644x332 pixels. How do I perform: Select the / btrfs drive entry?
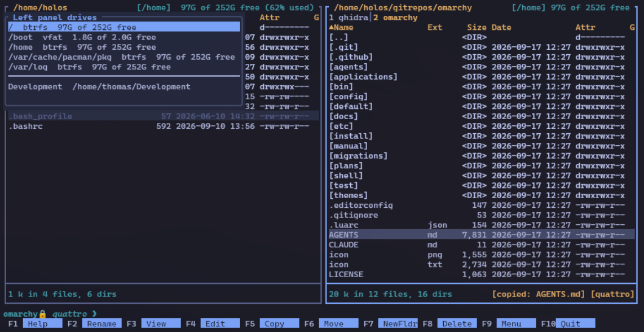tap(123, 27)
